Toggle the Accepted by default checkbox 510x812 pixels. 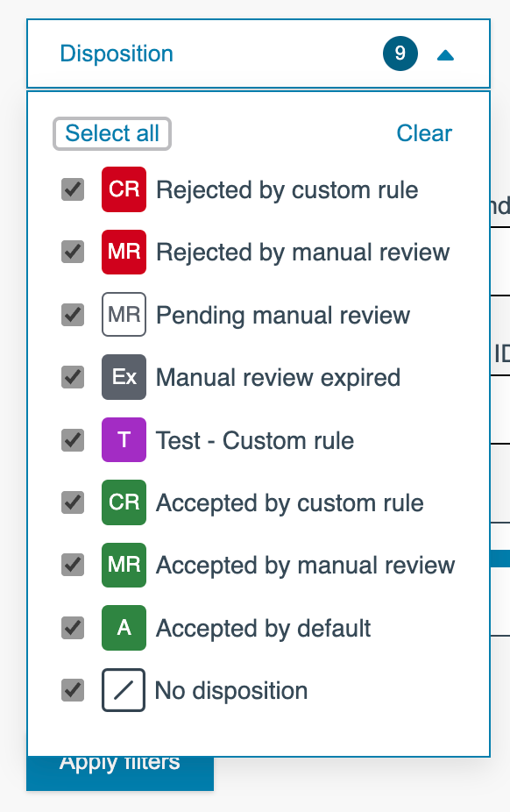(x=73, y=628)
